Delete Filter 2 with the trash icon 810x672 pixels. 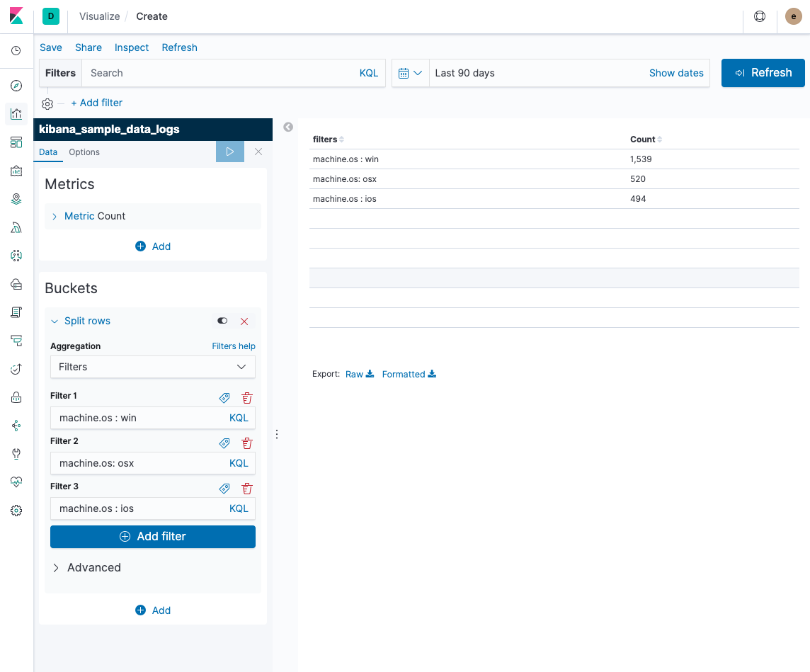click(247, 443)
